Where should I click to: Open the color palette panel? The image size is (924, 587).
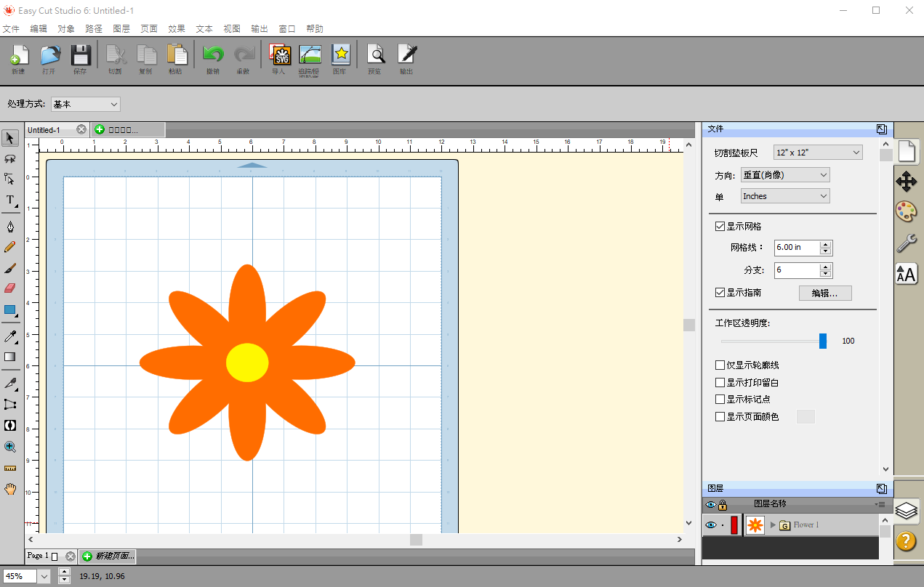tap(906, 212)
